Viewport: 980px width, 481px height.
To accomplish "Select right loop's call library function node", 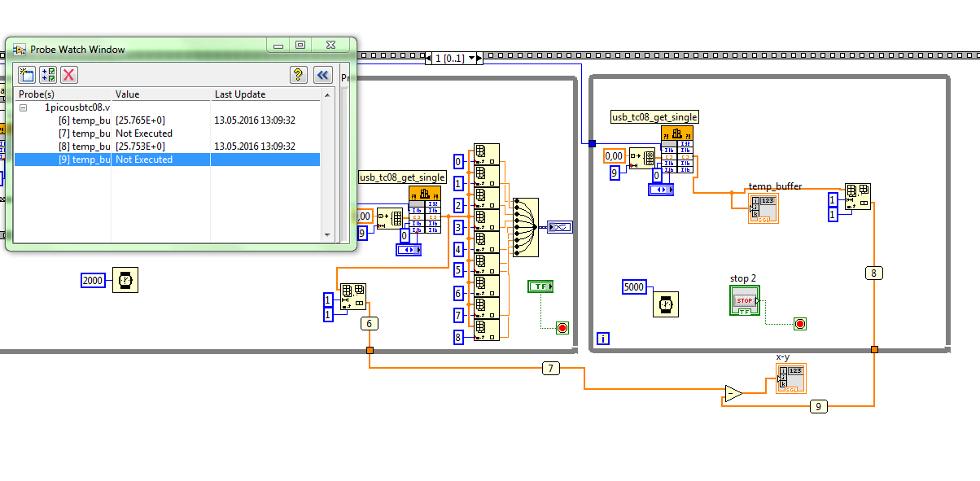I will click(x=677, y=149).
